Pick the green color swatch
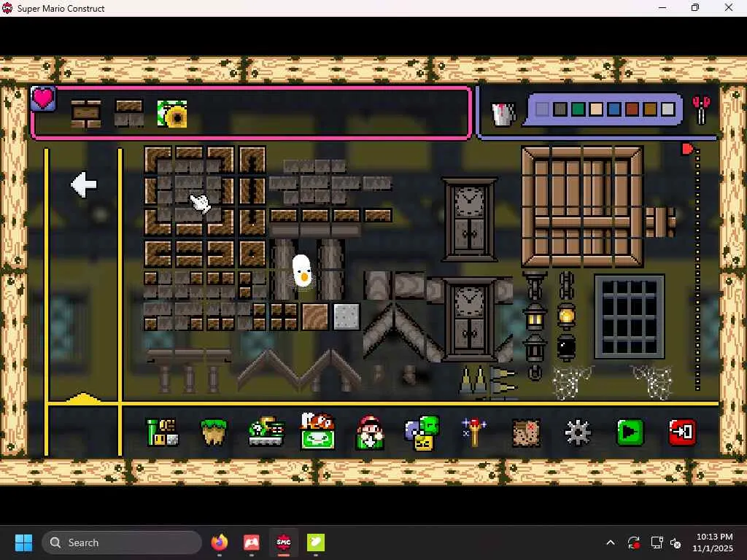 [x=578, y=109]
